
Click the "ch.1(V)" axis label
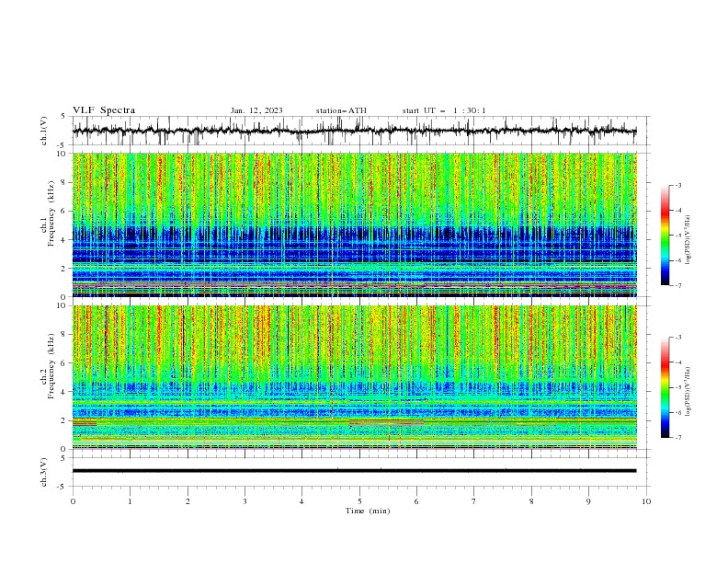click(44, 131)
